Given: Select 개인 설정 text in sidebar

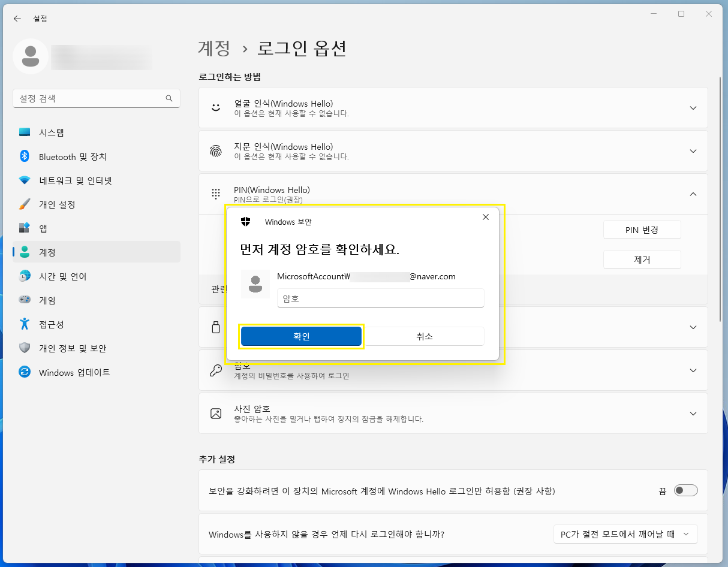Looking at the screenshot, I should (57, 204).
